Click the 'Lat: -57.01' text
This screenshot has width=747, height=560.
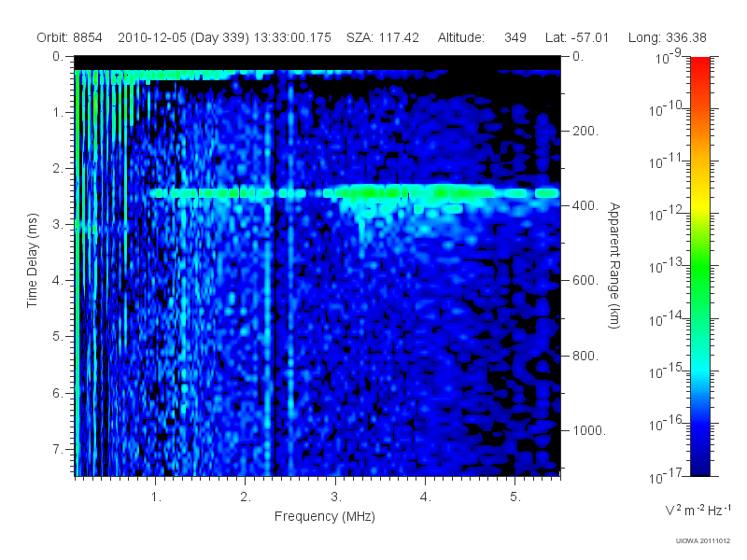[577, 37]
